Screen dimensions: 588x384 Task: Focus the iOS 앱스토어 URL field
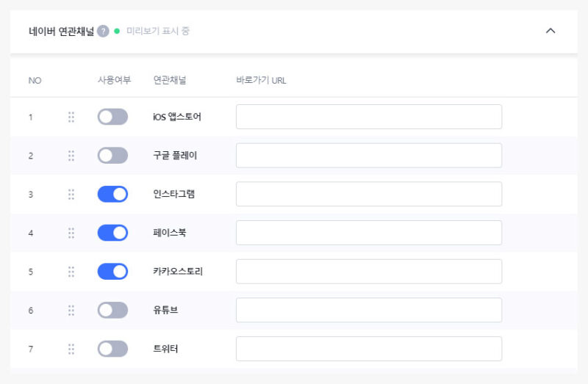[x=368, y=117]
